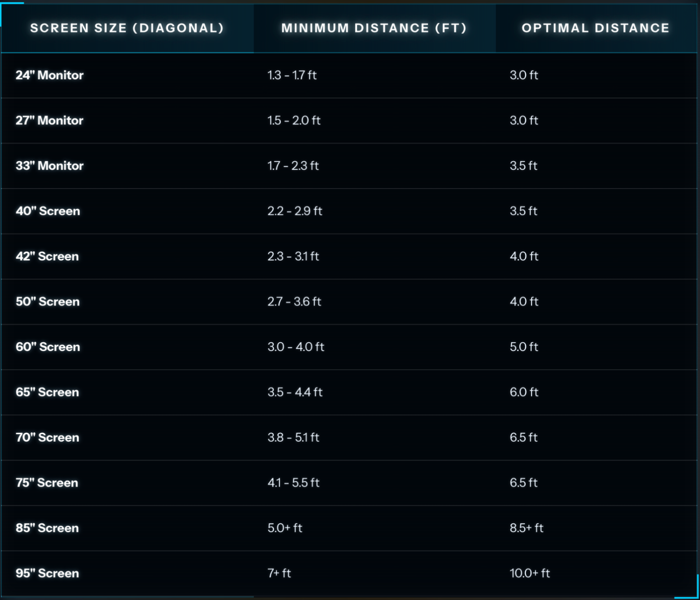Click the 85" Screen row label
The height and width of the screenshot is (600, 700).
click(47, 528)
